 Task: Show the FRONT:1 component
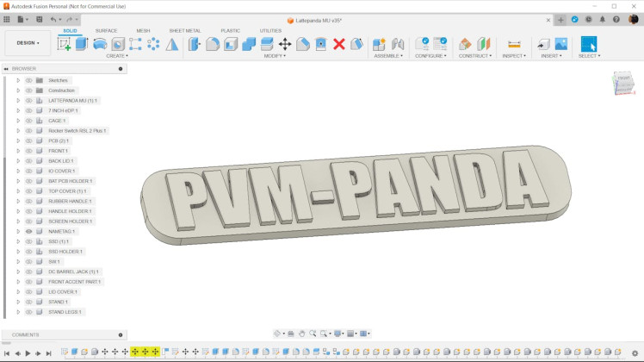pyautogui.click(x=28, y=151)
